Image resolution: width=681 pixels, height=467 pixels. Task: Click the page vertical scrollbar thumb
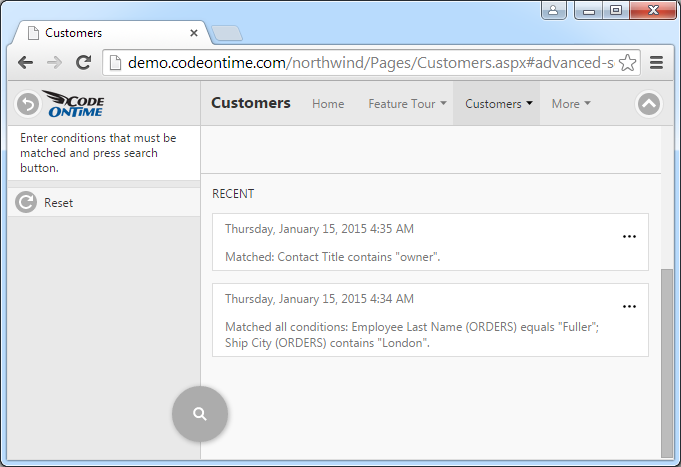coord(667,360)
